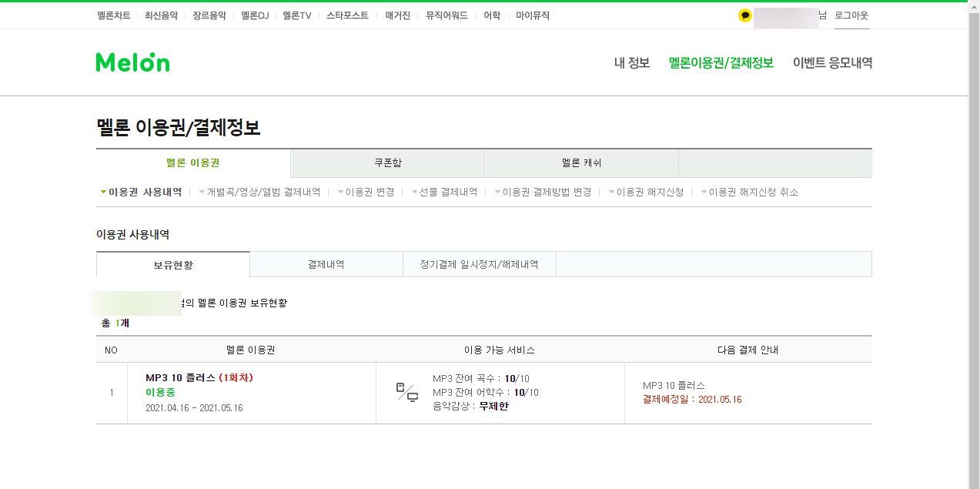Expand 개별곡/영상/앨범 결제내역 submenu

[x=259, y=193]
